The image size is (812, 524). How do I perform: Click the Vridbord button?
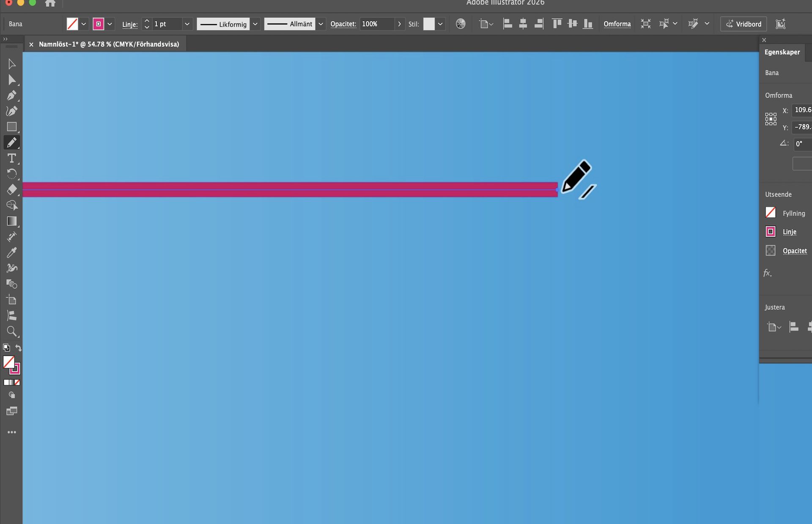[x=743, y=24]
